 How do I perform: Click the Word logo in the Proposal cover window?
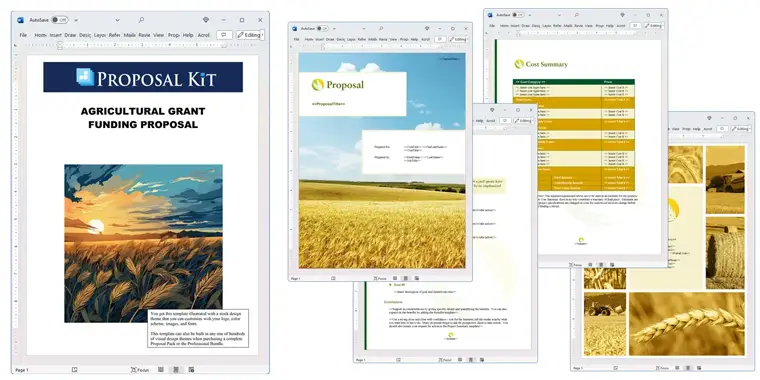coord(295,29)
